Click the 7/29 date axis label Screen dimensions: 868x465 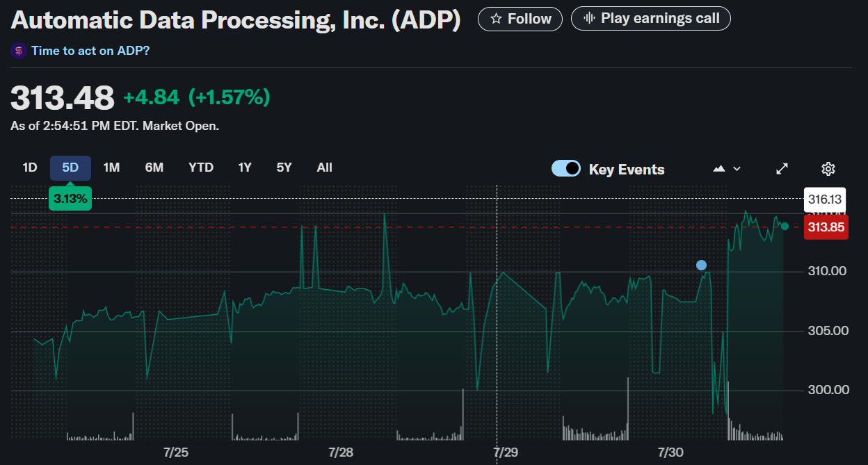[x=506, y=452]
